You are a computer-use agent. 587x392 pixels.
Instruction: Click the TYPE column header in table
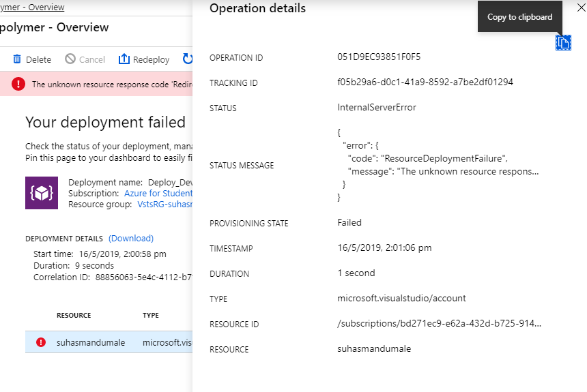[151, 316]
